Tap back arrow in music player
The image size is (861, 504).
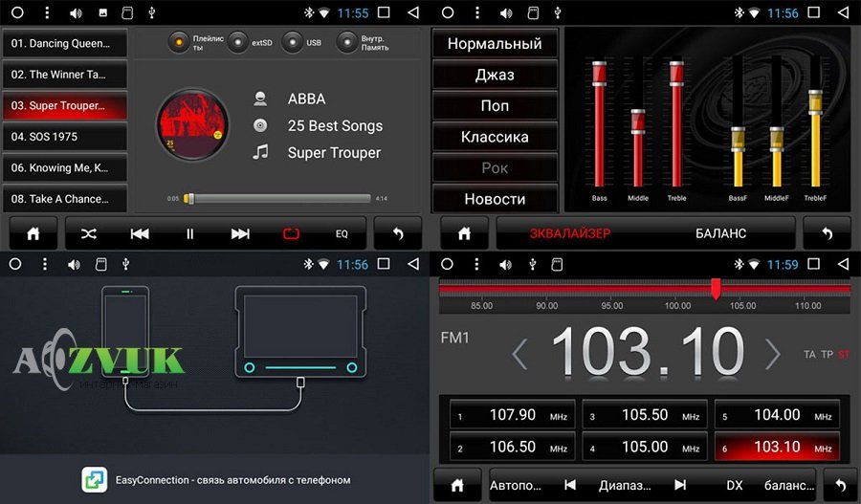(x=398, y=234)
